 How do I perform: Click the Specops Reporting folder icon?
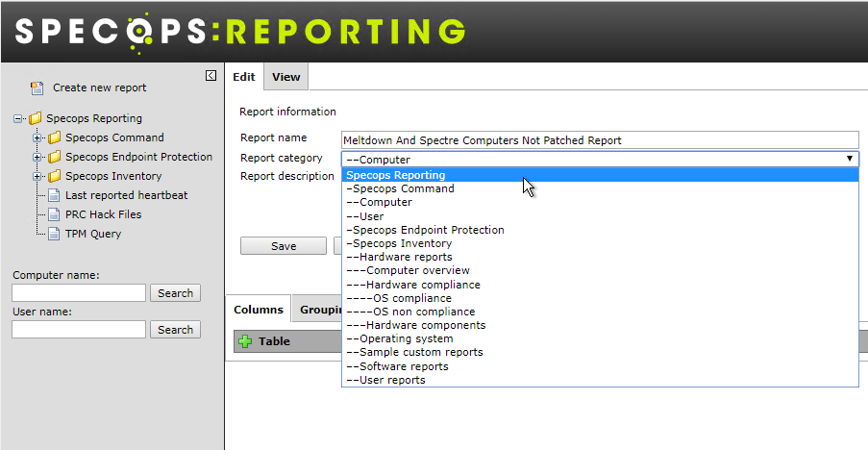point(36,118)
